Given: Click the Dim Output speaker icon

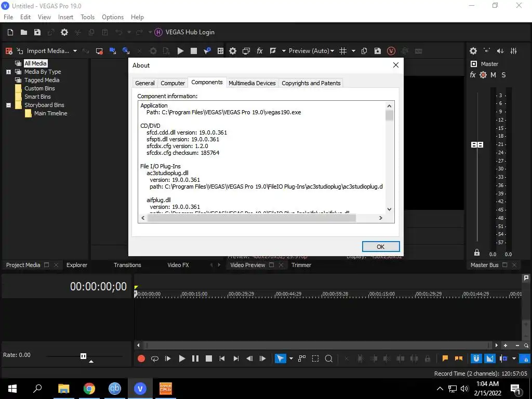Looking at the screenshot, I should point(500,51).
